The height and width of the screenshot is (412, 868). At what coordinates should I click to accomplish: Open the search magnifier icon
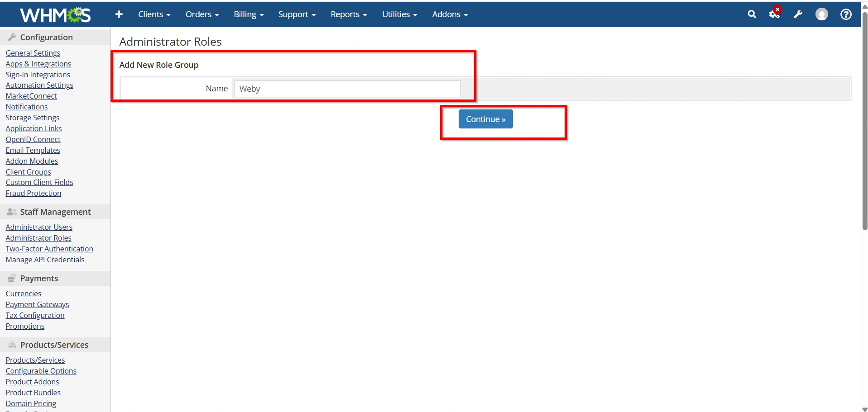[752, 14]
